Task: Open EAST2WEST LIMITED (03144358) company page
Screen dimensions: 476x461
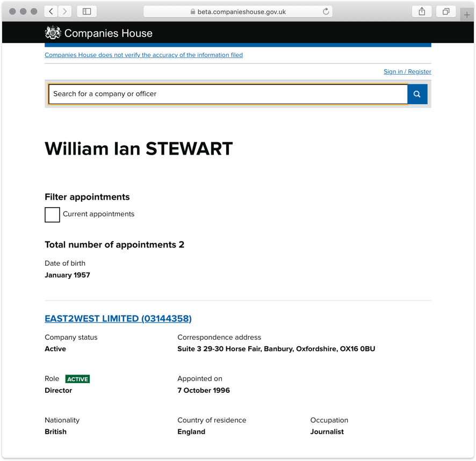Action: click(x=118, y=318)
